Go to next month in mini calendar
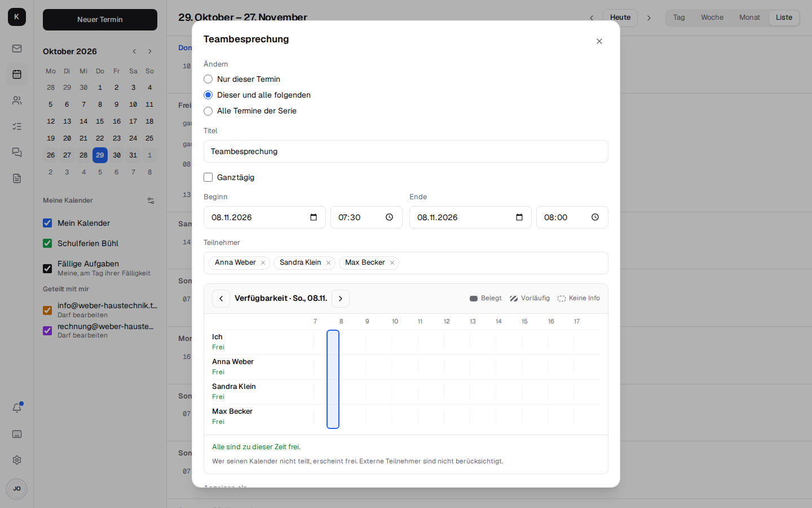 (x=150, y=51)
